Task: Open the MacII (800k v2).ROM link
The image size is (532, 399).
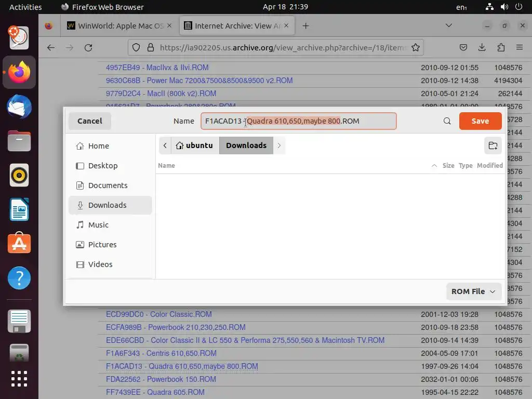Action: click(x=161, y=94)
